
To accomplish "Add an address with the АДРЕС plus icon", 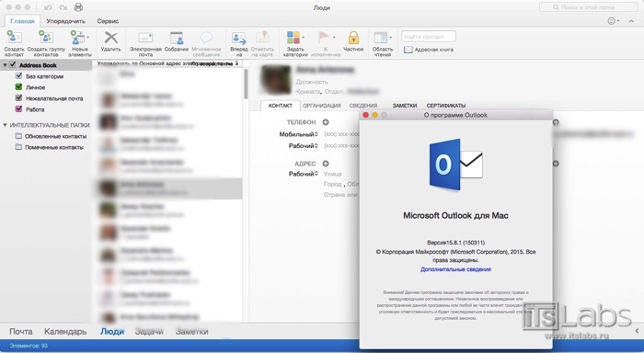I will click(326, 164).
